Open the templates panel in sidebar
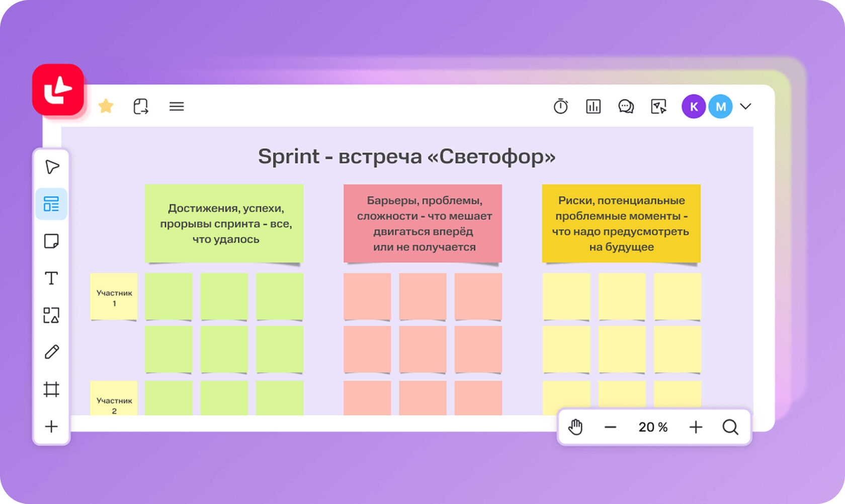Viewport: 845px width, 504px height. click(51, 204)
